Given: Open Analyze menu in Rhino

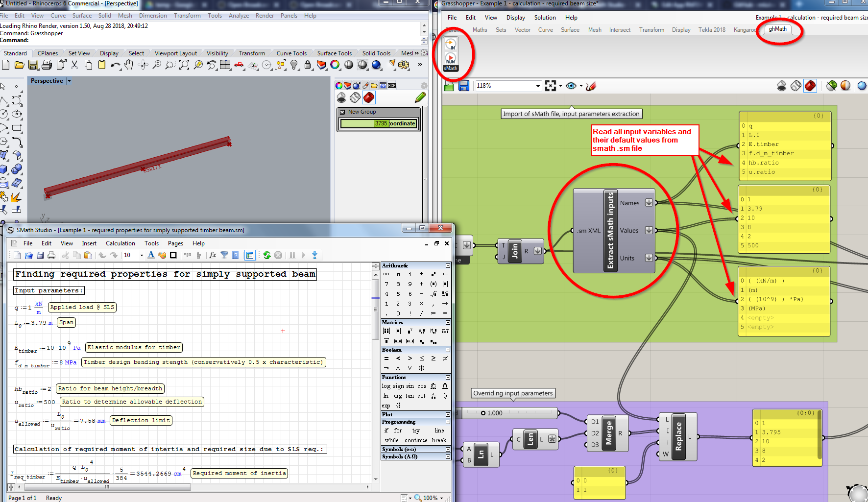Looking at the screenshot, I should [x=239, y=16].
